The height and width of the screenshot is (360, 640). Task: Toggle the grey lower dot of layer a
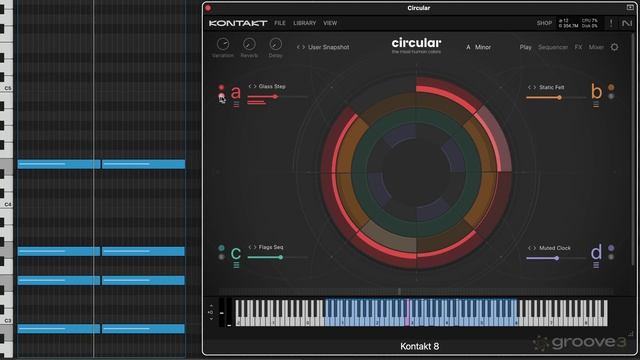pos(221,96)
